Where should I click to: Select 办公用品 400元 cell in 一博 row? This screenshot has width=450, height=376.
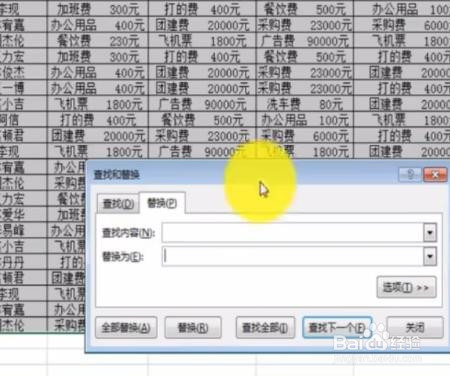point(98,88)
